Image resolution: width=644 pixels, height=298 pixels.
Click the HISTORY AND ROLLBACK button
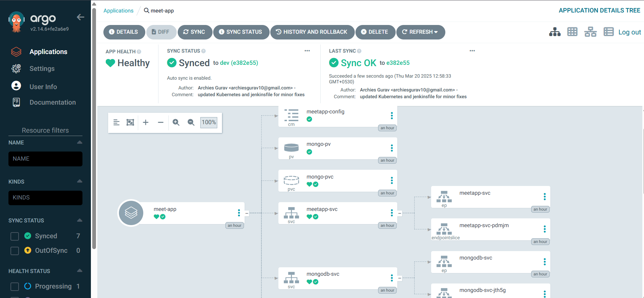312,32
